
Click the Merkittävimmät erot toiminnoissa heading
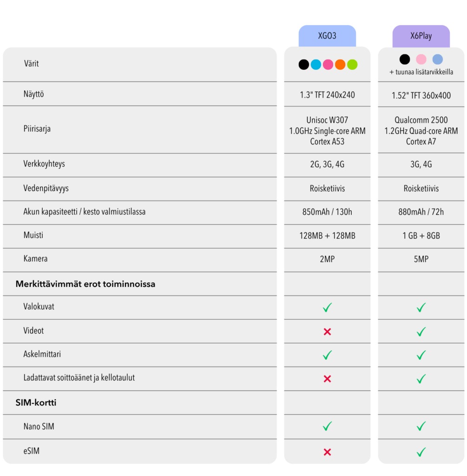pos(85,284)
